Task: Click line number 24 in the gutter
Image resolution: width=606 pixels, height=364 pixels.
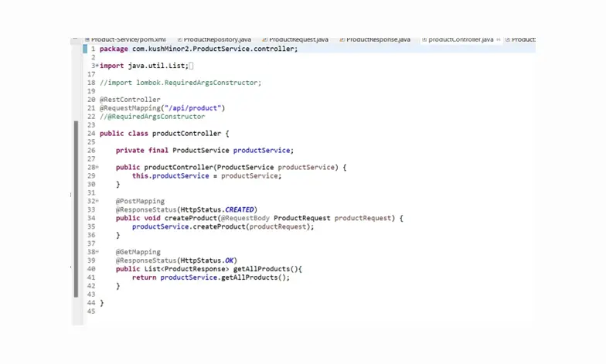Action: click(91, 134)
